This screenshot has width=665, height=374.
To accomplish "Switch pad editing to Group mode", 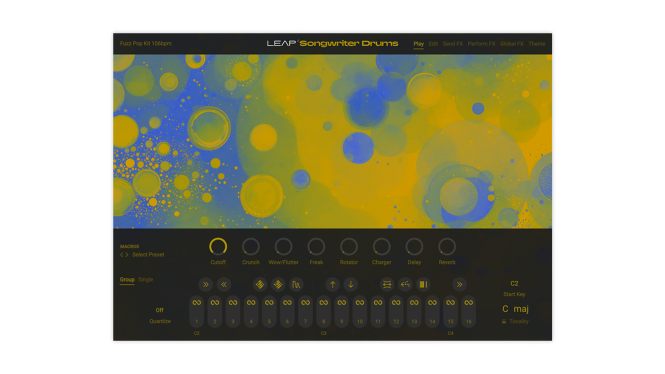I will (127, 280).
